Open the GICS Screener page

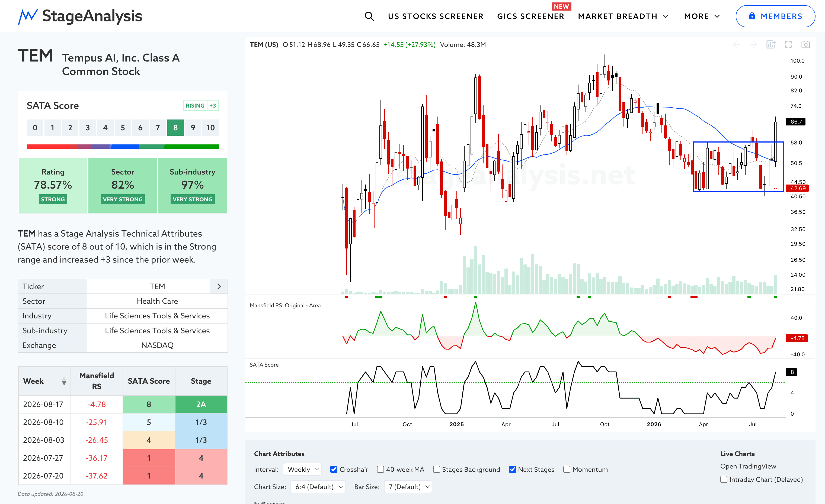click(x=531, y=16)
